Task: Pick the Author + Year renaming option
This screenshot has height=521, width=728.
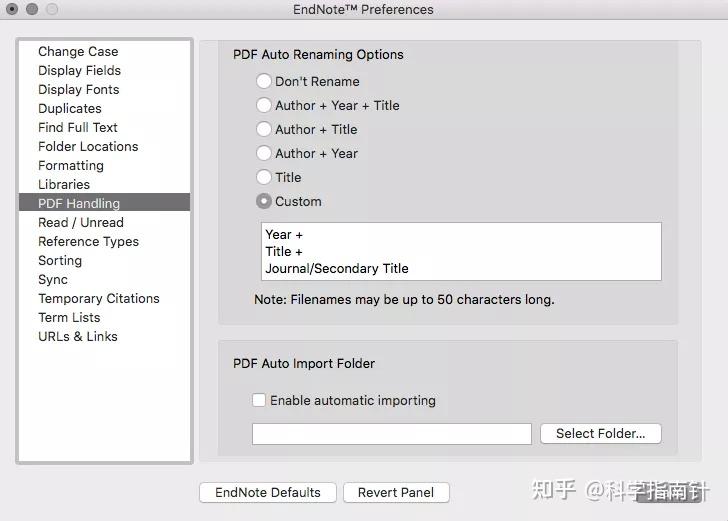Action: (x=264, y=153)
